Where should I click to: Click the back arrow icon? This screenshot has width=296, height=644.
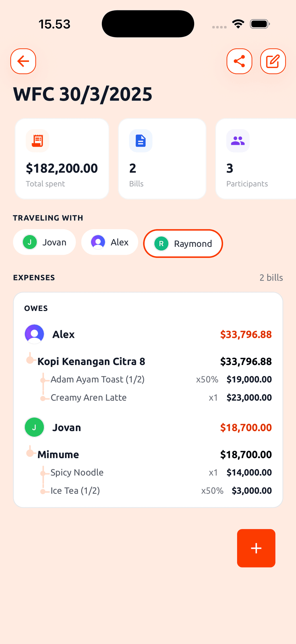[x=23, y=61]
